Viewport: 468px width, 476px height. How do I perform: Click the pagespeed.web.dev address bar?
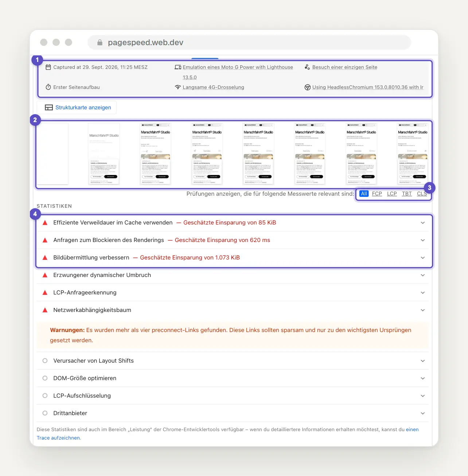point(249,43)
